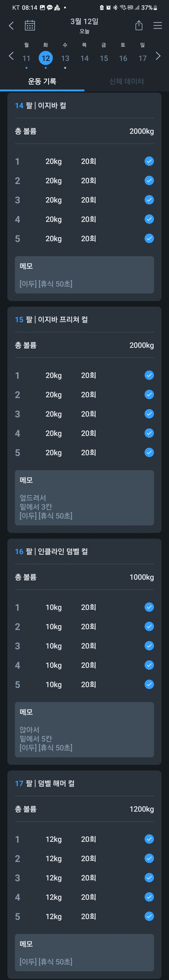Switch to the 신체 데이터 tab
The height and width of the screenshot is (980, 169).
click(x=126, y=81)
